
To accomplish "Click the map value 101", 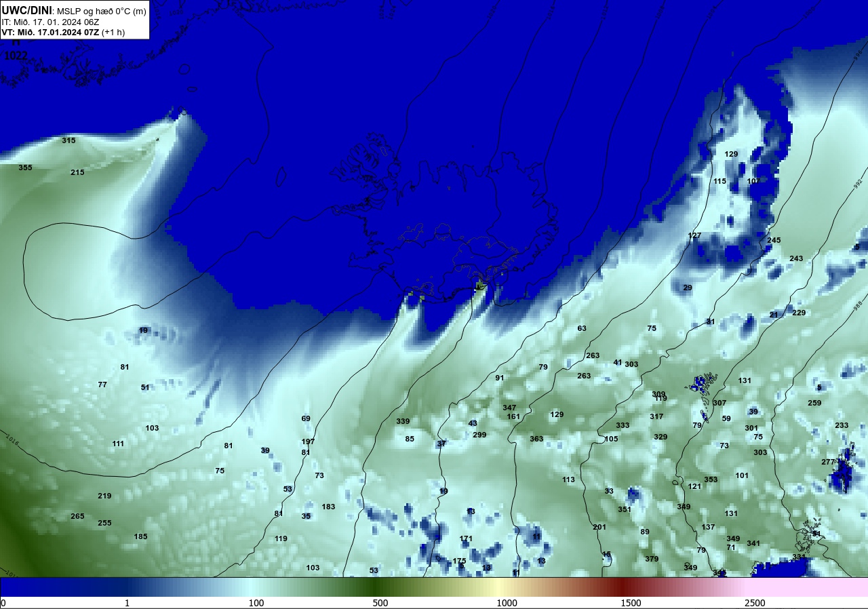I will coord(742,475).
